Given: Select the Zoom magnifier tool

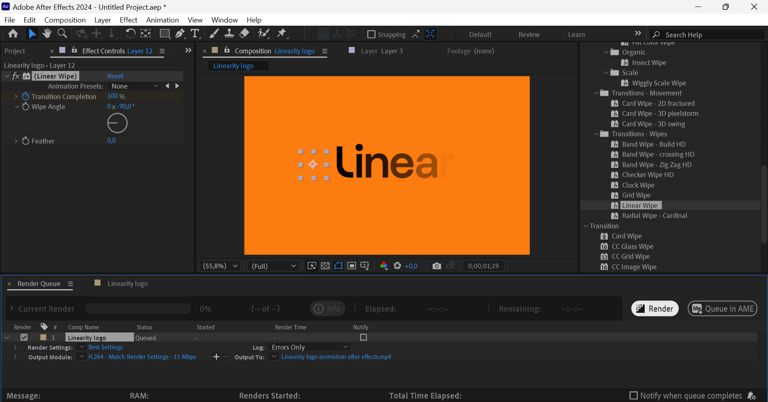Looking at the screenshot, I should coord(62,34).
